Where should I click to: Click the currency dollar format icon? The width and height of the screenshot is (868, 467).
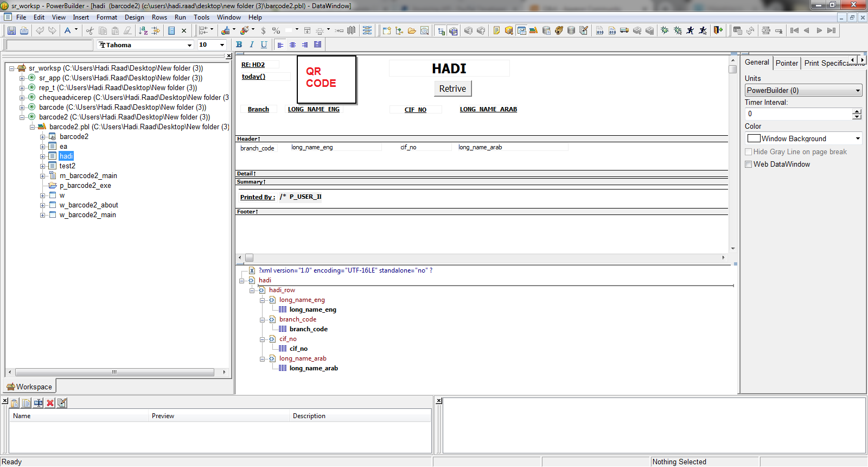pyautogui.click(x=263, y=31)
